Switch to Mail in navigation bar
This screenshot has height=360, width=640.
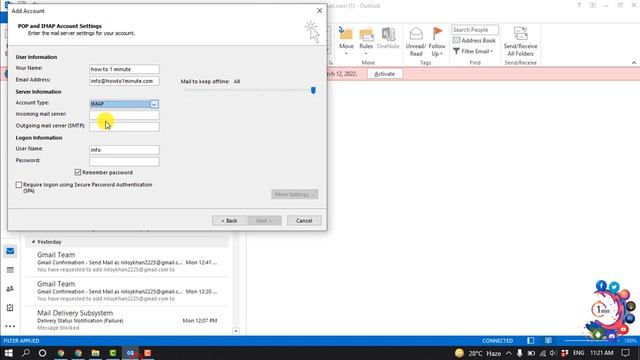coord(10,251)
